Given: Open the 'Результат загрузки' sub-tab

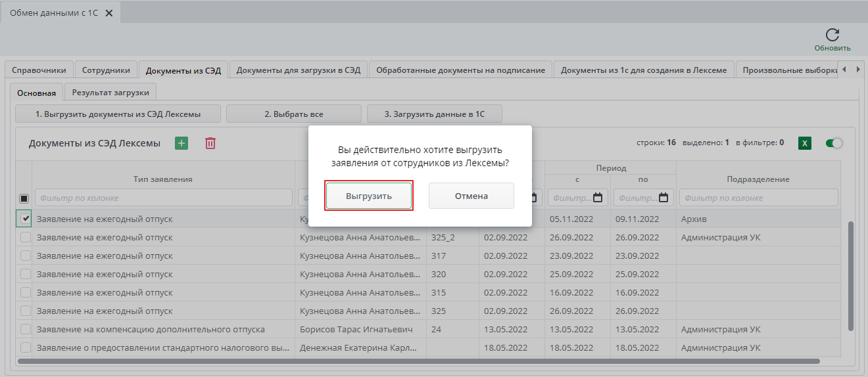Looking at the screenshot, I should 110,93.
